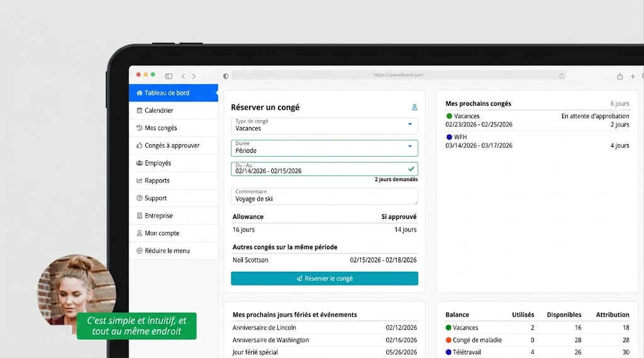This screenshot has width=644, height=358.
Task: Click the privacy shield icon near address bar
Action: point(226,76)
